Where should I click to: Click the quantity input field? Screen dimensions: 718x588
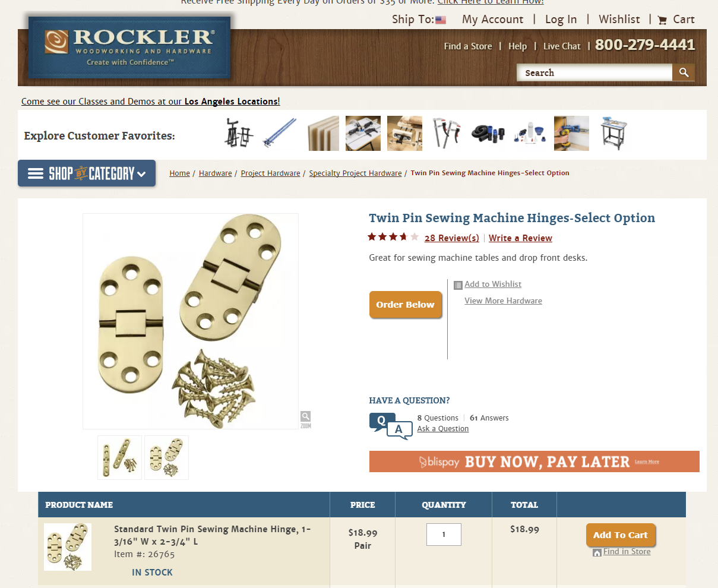pyautogui.click(x=444, y=535)
